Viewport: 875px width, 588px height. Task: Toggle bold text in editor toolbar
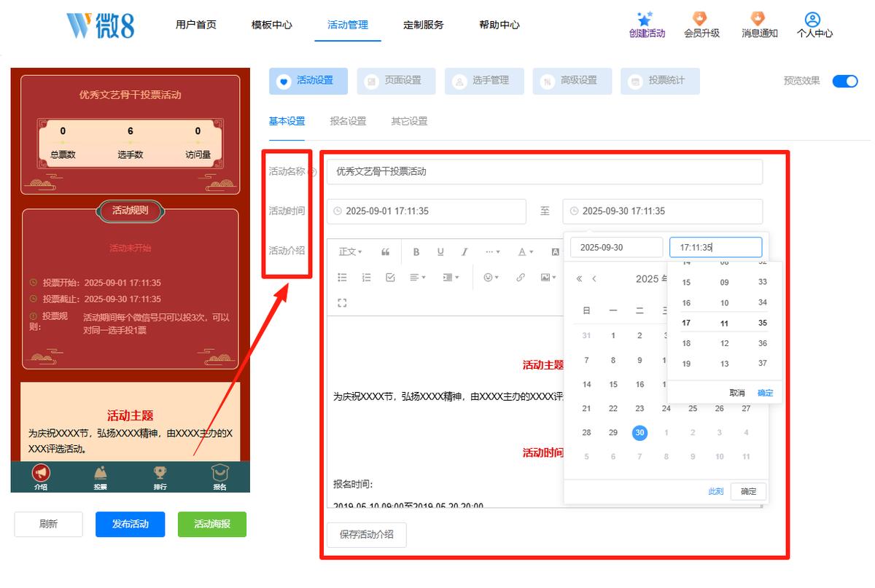416,252
